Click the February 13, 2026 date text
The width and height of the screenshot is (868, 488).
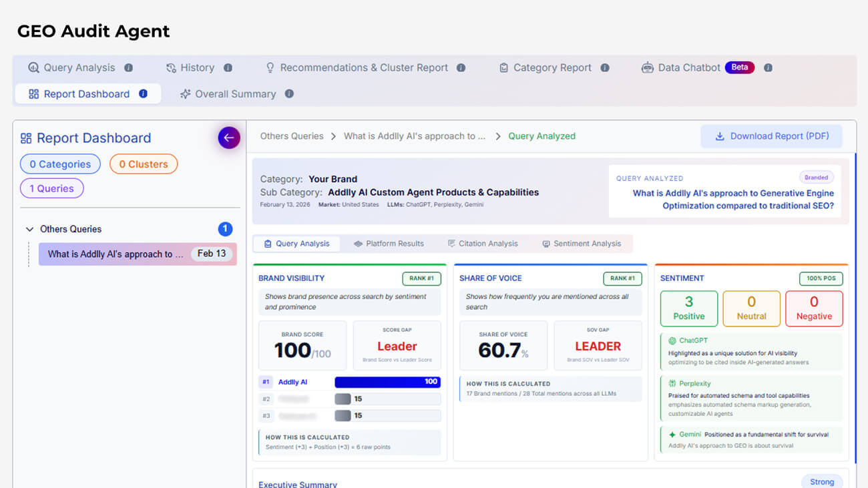pyautogui.click(x=285, y=205)
